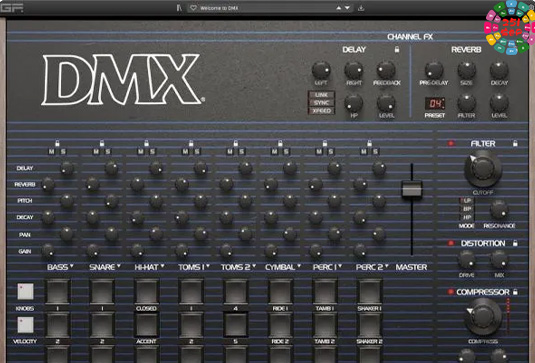535x363 pixels.
Task: Open the TOMS 1 channel dropdown arrow
Action: point(208,266)
